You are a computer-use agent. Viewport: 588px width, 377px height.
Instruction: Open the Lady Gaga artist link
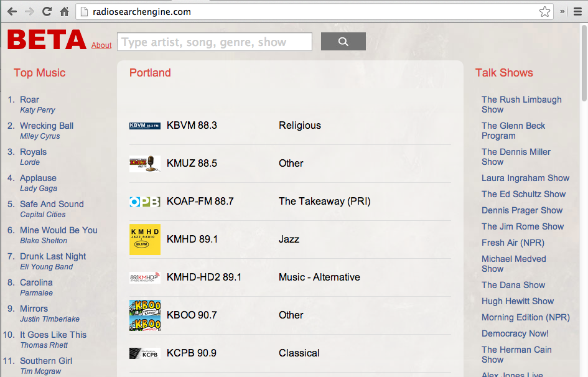coord(39,188)
